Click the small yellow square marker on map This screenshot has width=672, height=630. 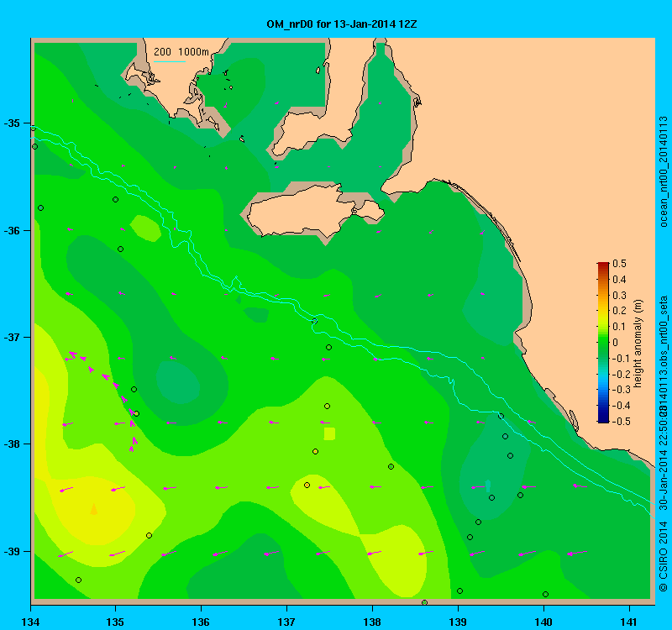click(x=329, y=433)
